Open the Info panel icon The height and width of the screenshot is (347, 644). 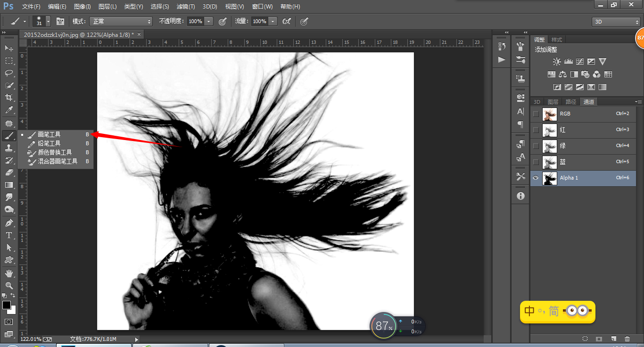[x=520, y=196]
